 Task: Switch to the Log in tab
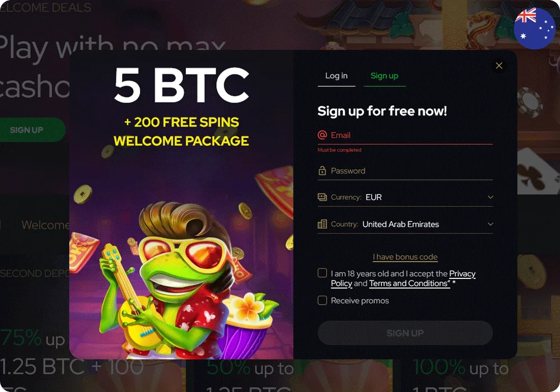[x=336, y=76]
